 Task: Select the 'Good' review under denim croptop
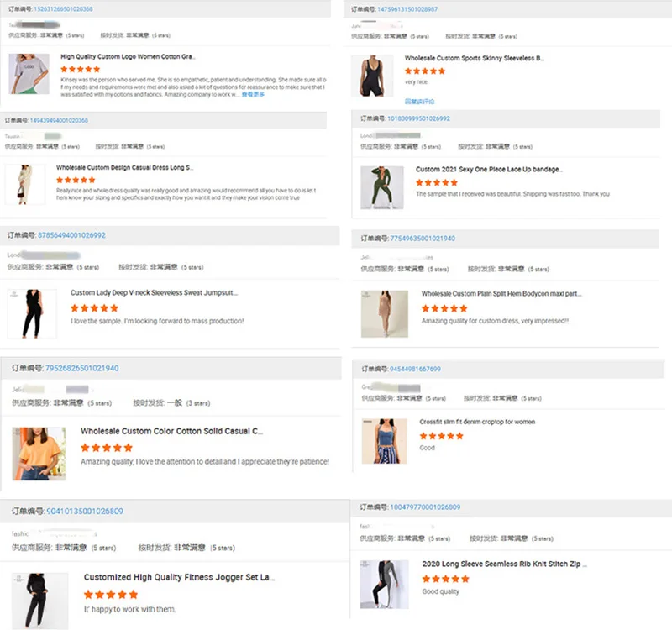[428, 448]
